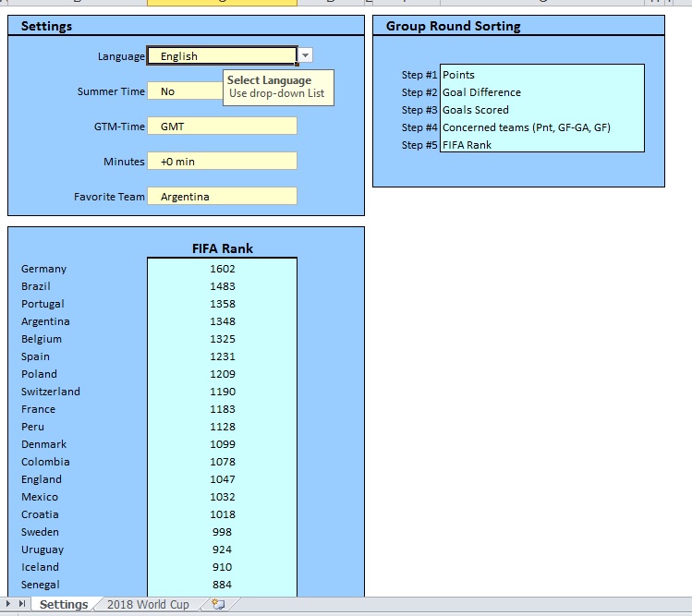
Task: Click England's rank value 1047
Action: point(222,479)
